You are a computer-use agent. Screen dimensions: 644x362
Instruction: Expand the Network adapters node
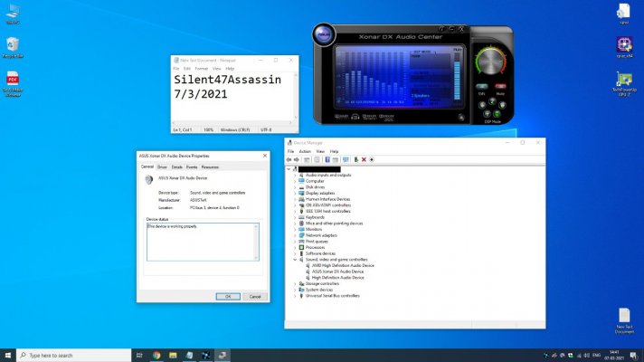pyautogui.click(x=295, y=235)
